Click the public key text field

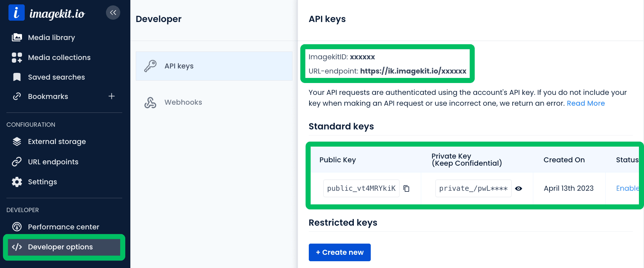point(361,188)
